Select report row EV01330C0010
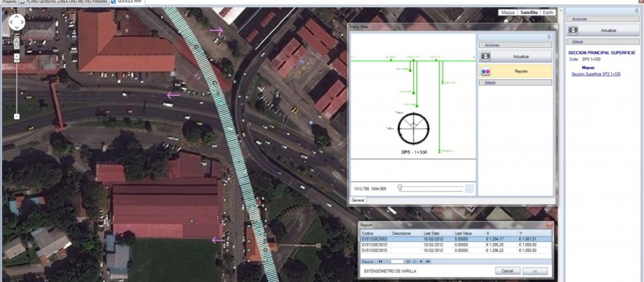Image resolution: width=644 pixels, height=282 pixels. click(375, 245)
